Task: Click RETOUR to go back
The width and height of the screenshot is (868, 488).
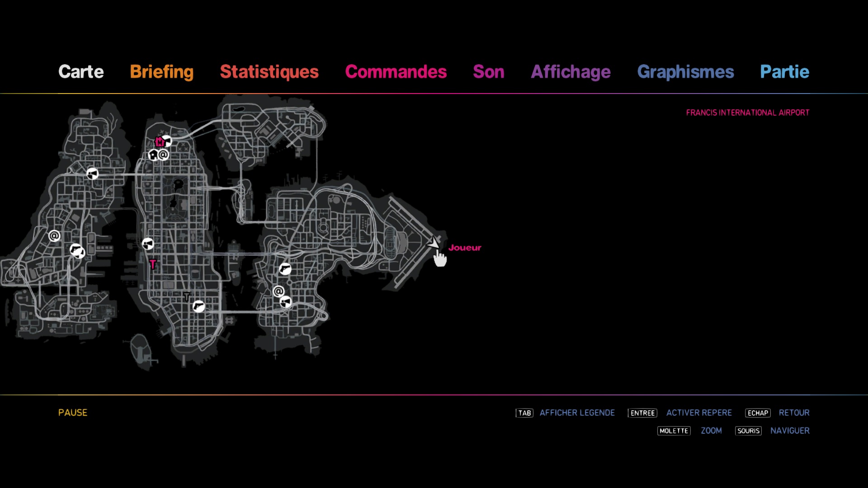Action: point(794,413)
